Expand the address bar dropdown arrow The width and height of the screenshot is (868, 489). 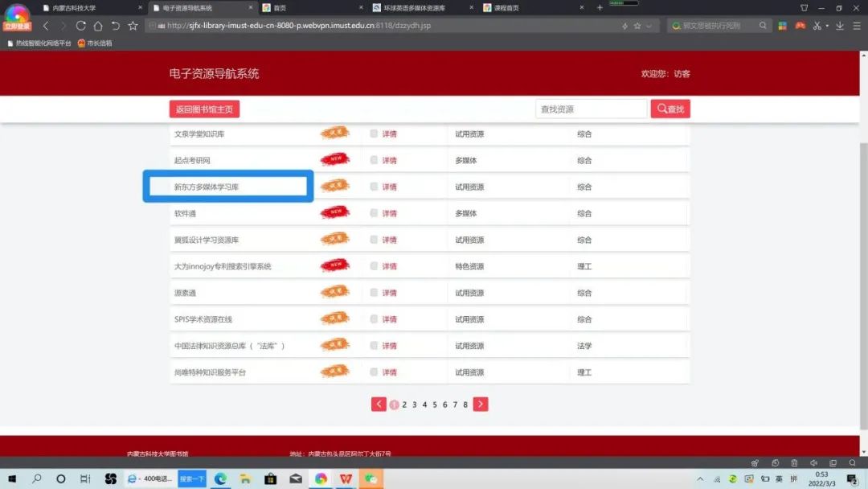(x=649, y=26)
